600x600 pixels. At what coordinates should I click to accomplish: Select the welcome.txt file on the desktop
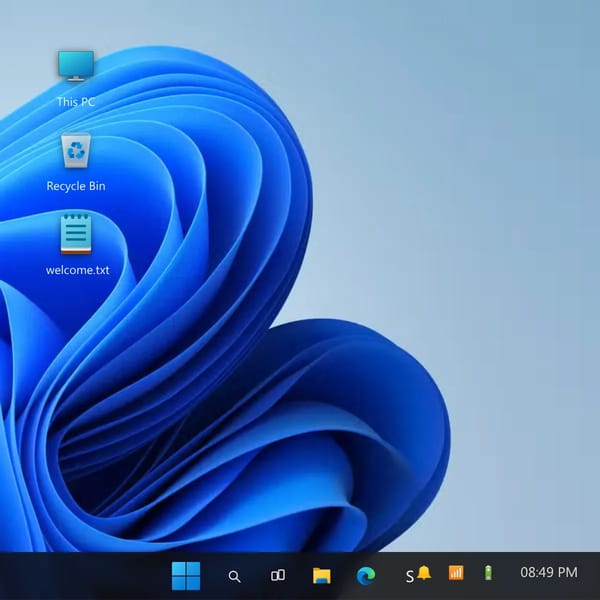click(76, 233)
